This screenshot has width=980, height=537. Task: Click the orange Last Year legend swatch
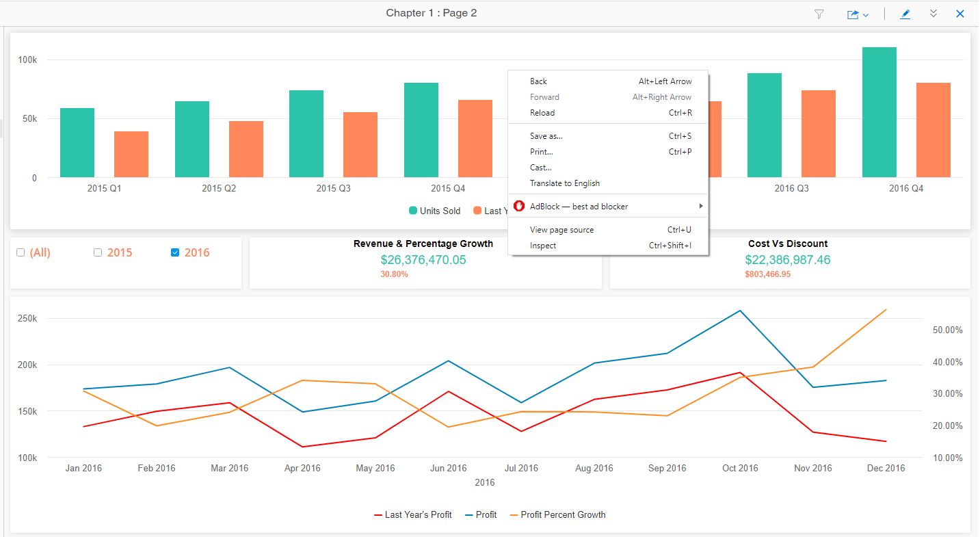point(477,211)
